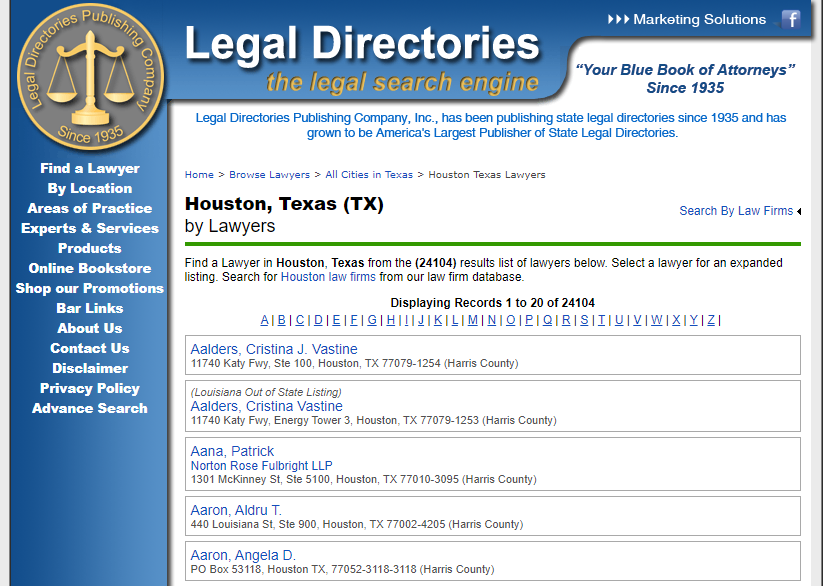The width and height of the screenshot is (823, 586).
Task: Filter lawyers by letter N
Action: (x=492, y=320)
